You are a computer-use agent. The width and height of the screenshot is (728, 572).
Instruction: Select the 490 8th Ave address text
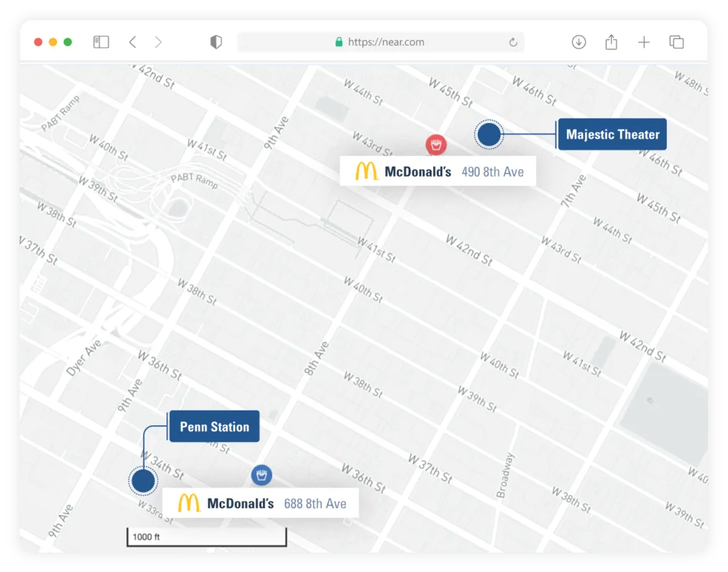pos(493,172)
